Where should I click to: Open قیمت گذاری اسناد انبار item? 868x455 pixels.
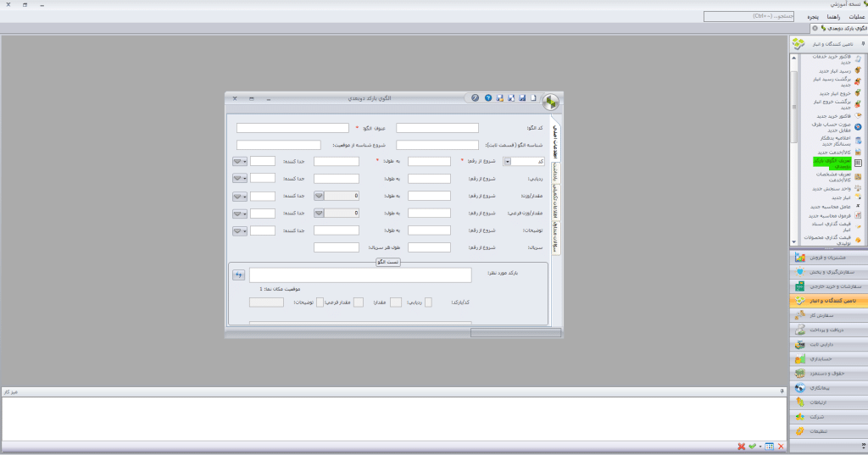click(x=837, y=226)
